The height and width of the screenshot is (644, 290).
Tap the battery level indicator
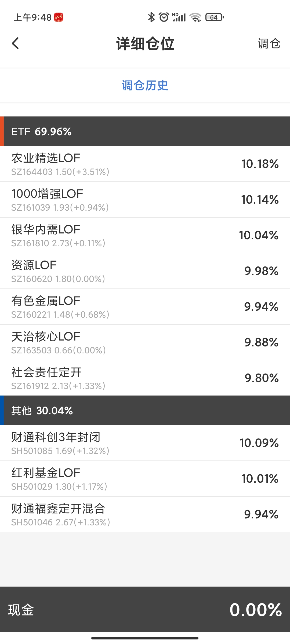[214, 17]
